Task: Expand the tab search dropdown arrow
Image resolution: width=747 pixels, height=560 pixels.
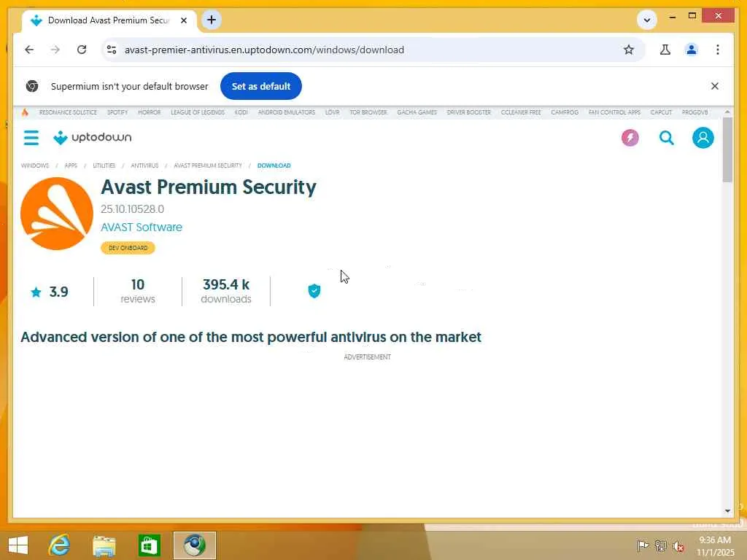Action: pos(647,20)
